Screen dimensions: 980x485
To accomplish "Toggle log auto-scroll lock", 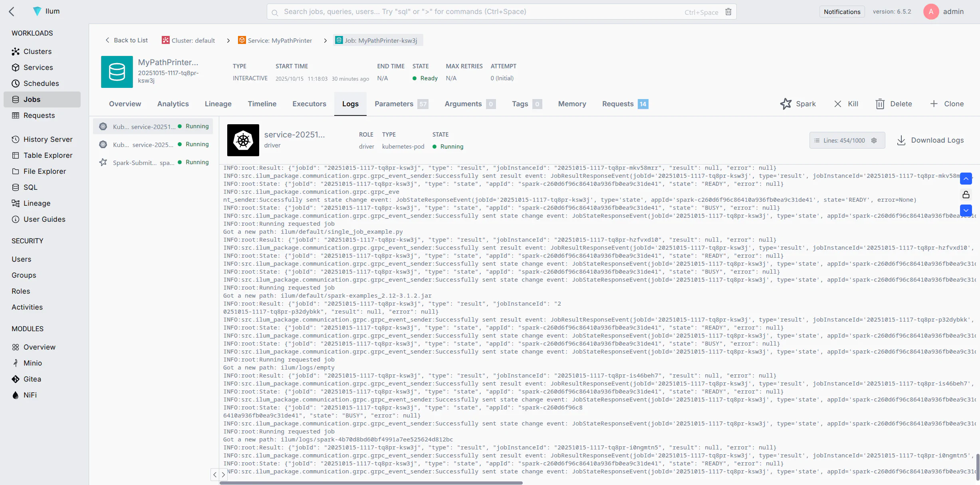I will click(966, 195).
